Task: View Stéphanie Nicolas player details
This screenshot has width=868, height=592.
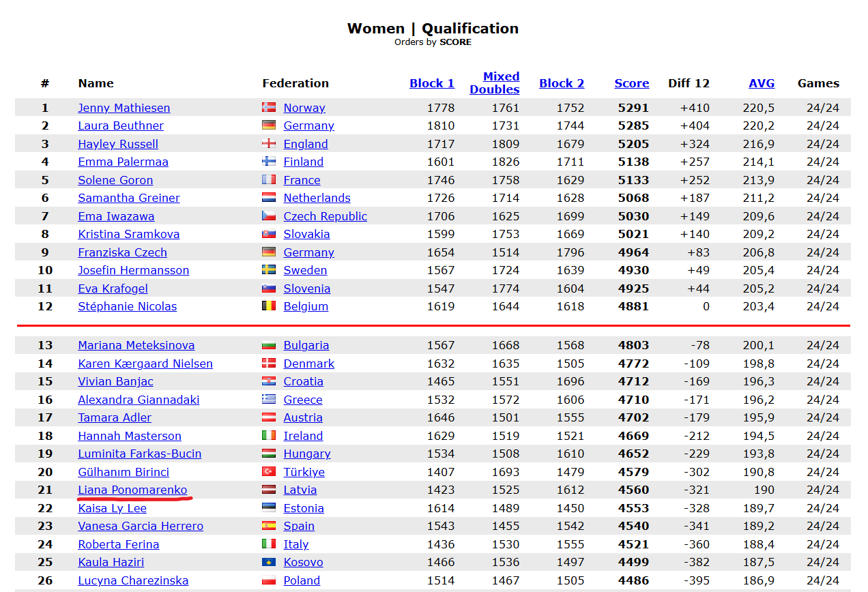Action: pos(127,306)
